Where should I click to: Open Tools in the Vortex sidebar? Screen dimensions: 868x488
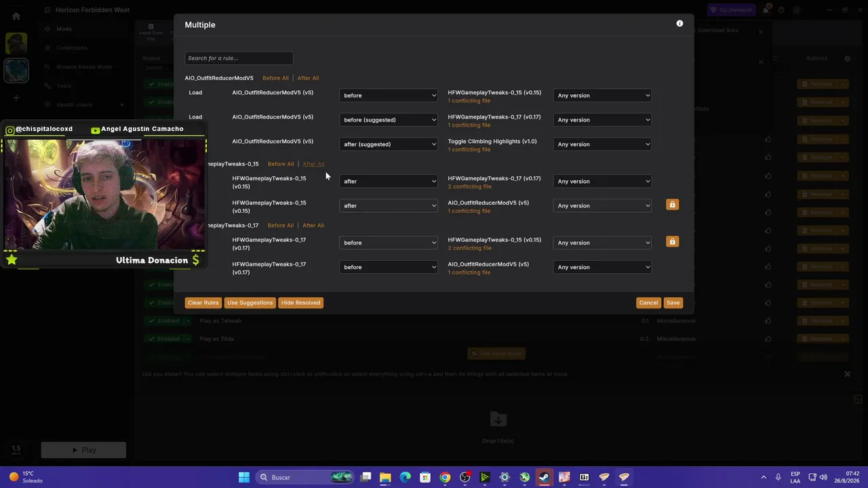64,86
